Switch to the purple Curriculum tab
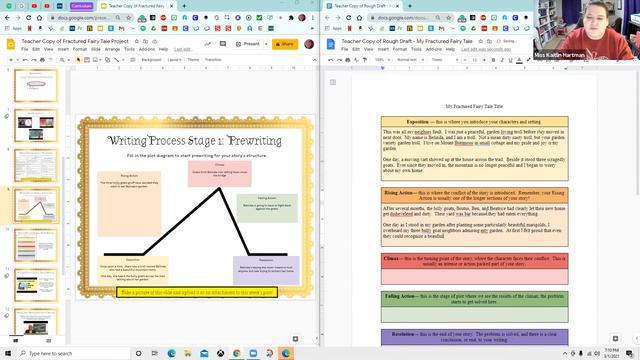This screenshot has width=640, height=360. click(81, 6)
